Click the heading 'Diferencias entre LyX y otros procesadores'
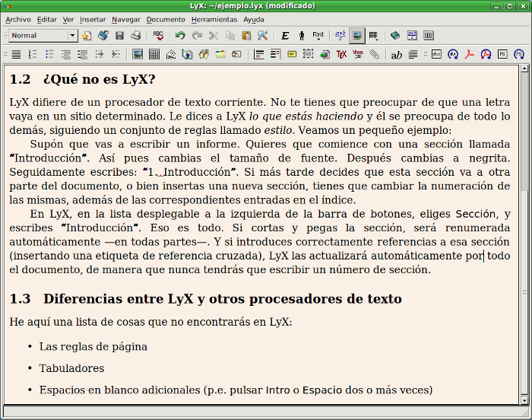The width and height of the screenshot is (532, 420). [222, 299]
